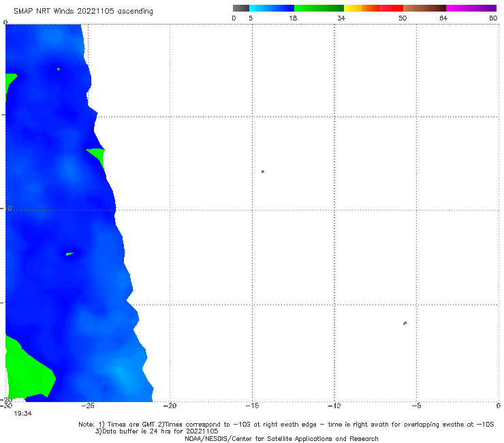Click the color bar label "34"
The width and height of the screenshot is (504, 443).
coord(341,18)
